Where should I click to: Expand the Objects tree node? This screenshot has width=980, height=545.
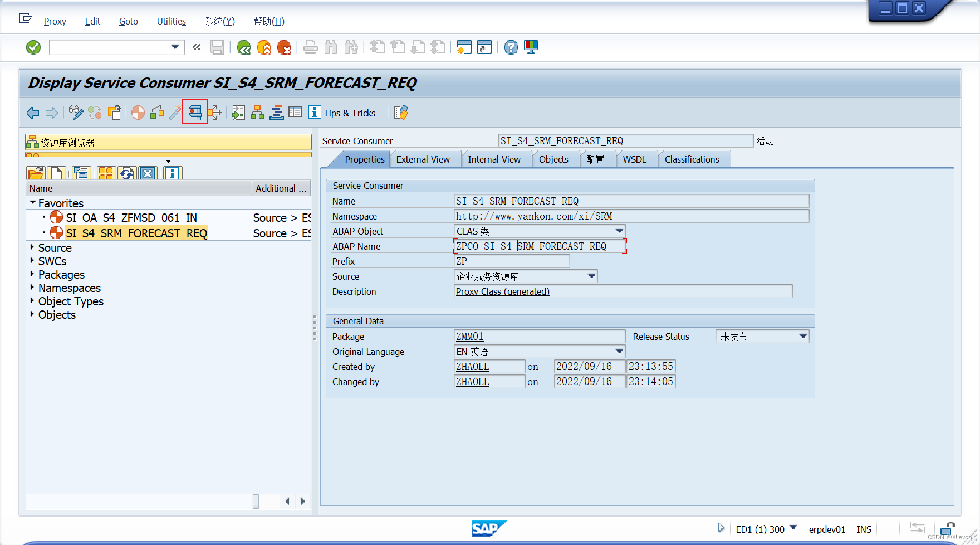[32, 314]
